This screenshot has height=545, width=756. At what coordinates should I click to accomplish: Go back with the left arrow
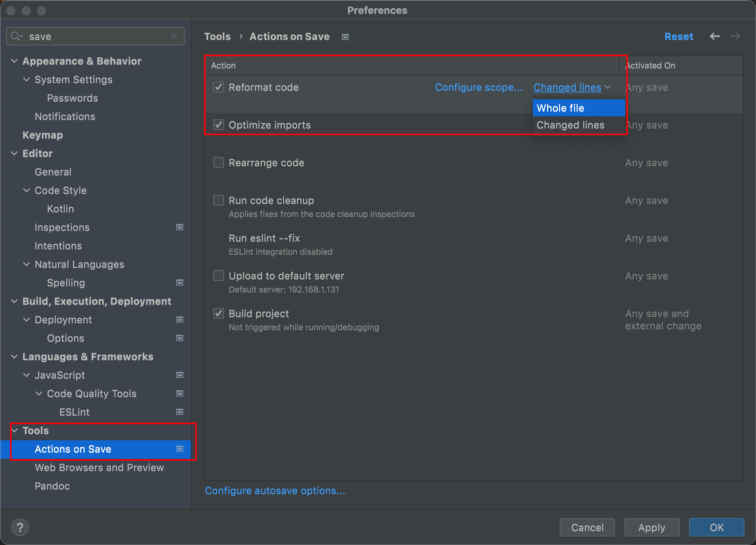[715, 36]
